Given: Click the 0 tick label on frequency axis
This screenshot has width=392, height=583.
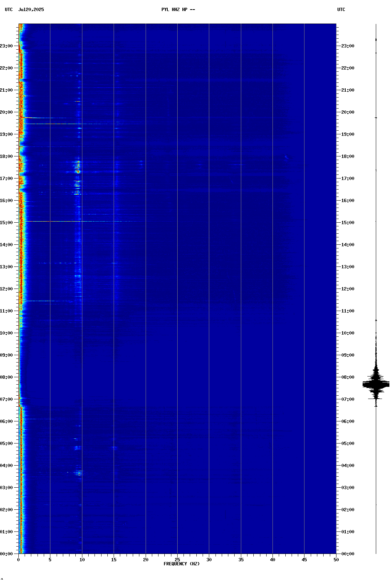Looking at the screenshot, I should point(18,560).
